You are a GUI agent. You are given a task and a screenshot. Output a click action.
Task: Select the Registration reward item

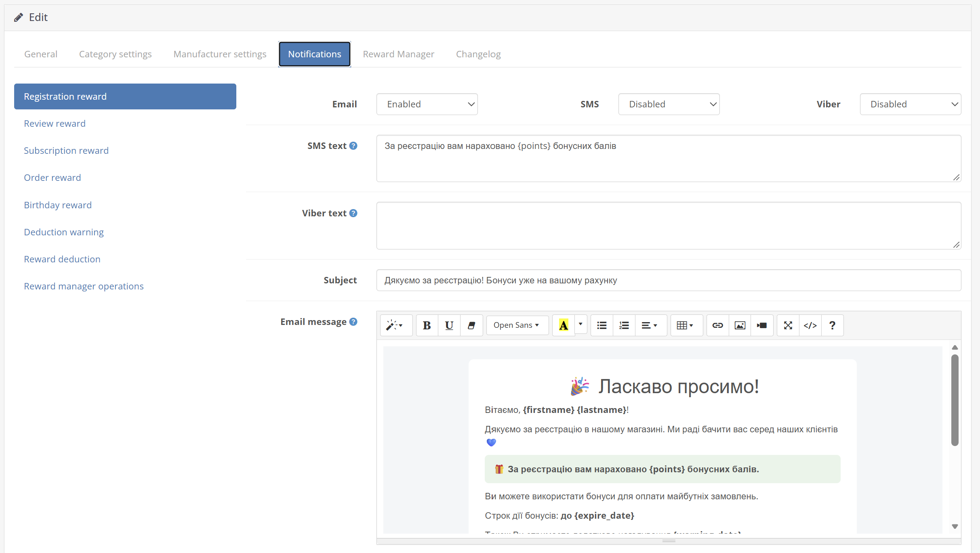tap(125, 96)
